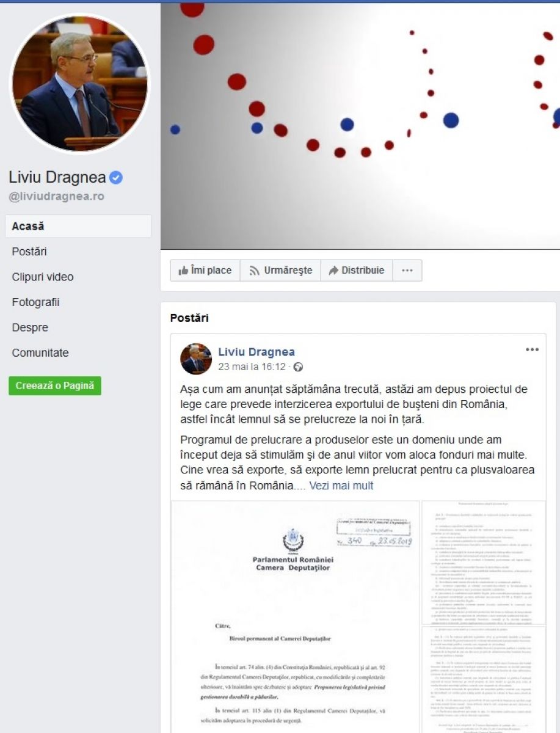
Task: Open the post options three-dots menu
Action: [x=533, y=350]
